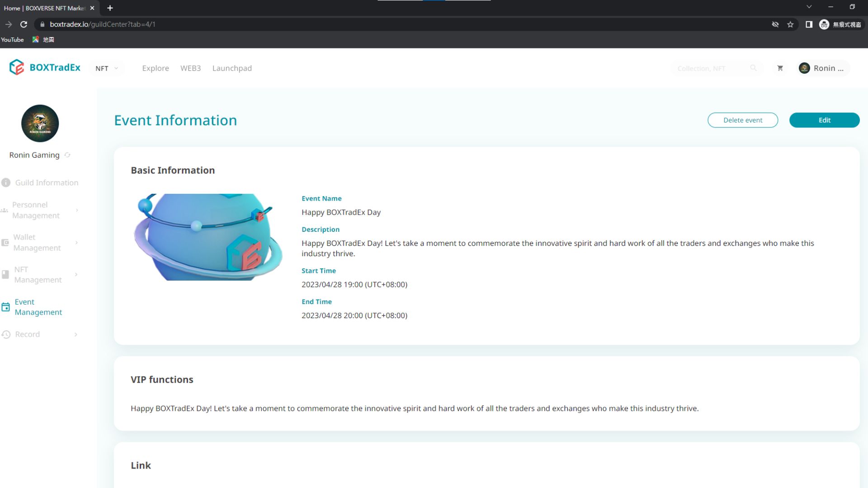Viewport: 868px width, 488px height.
Task: Click refresh icon beside Ronin Gaming
Action: (67, 155)
